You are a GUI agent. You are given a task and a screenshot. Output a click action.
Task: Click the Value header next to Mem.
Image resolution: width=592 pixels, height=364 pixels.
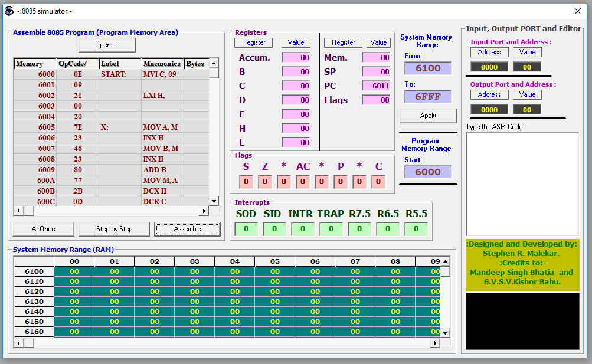378,42
